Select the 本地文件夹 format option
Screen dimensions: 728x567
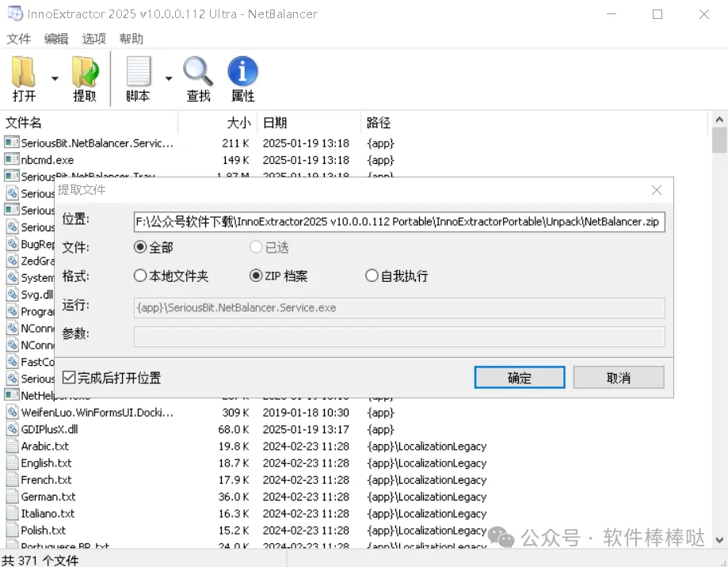[140, 276]
